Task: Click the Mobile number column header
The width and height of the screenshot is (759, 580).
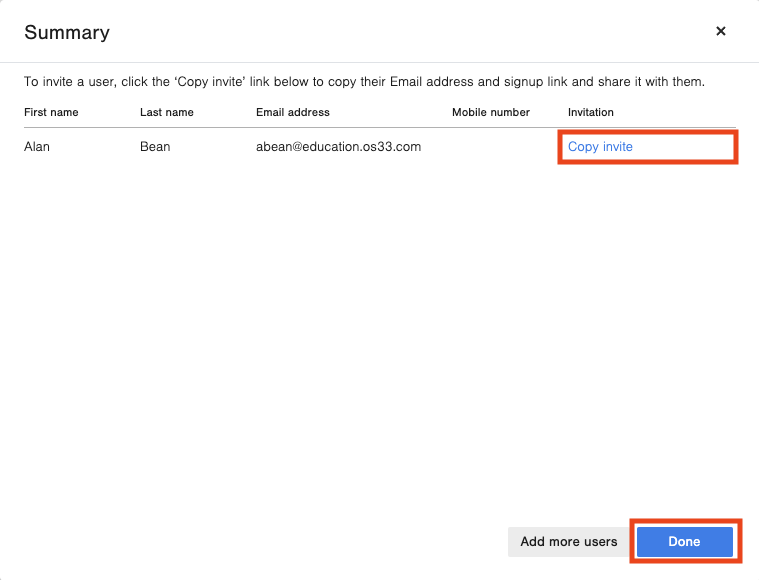Action: (491, 112)
